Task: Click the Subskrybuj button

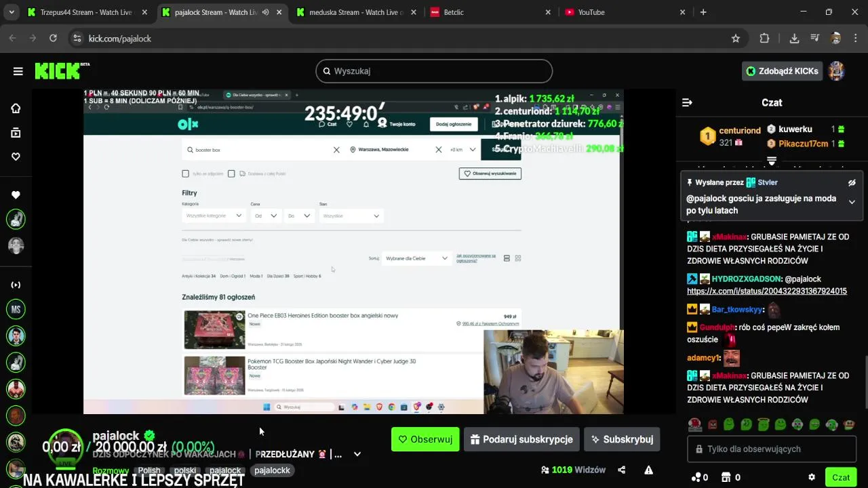Action: click(x=622, y=439)
